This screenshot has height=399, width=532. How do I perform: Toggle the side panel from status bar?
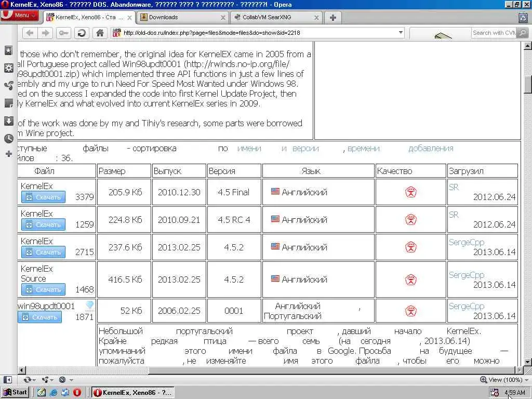click(x=7, y=380)
